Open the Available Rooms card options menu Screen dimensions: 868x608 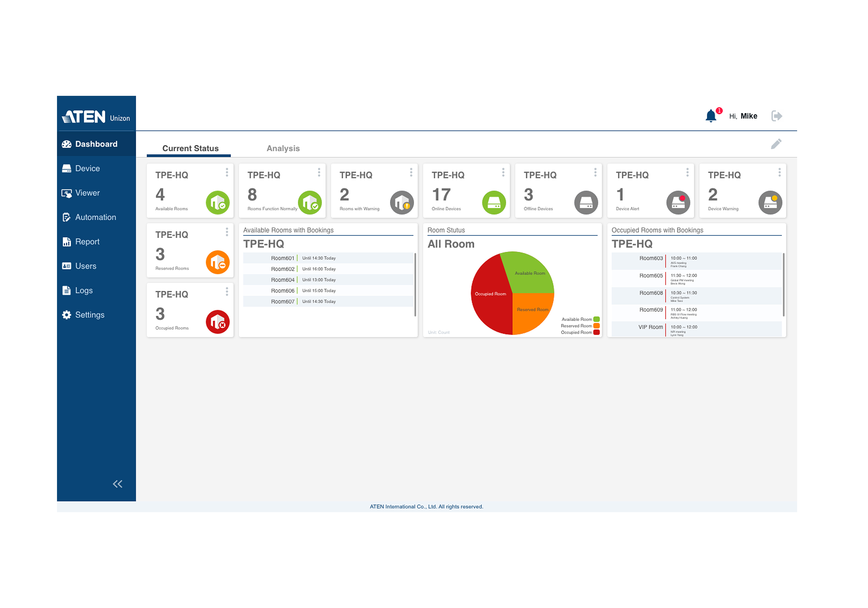pyautogui.click(x=227, y=173)
